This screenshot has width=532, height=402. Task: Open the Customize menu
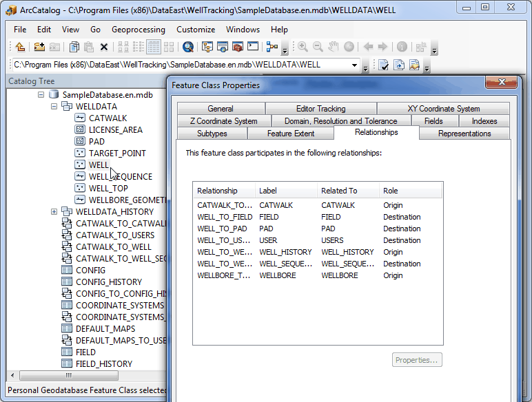[196, 30]
